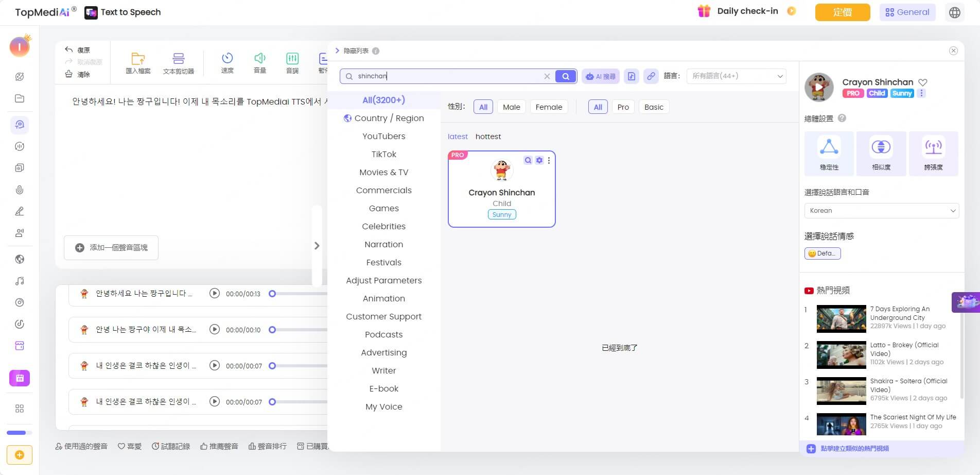Select the Basic voice filter

pyautogui.click(x=654, y=107)
